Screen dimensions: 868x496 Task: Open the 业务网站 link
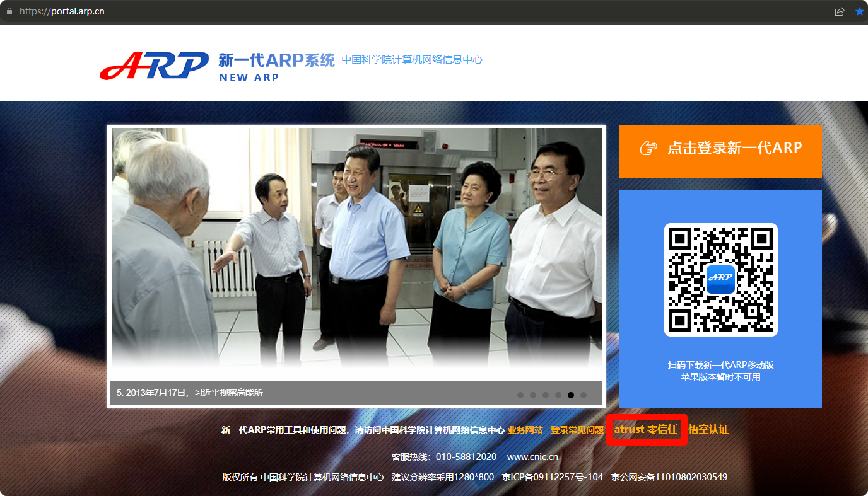point(525,430)
